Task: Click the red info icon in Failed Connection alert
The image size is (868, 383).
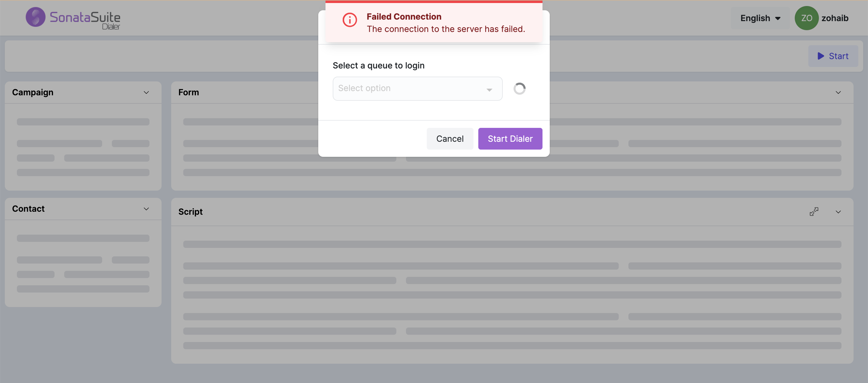Action: click(349, 20)
